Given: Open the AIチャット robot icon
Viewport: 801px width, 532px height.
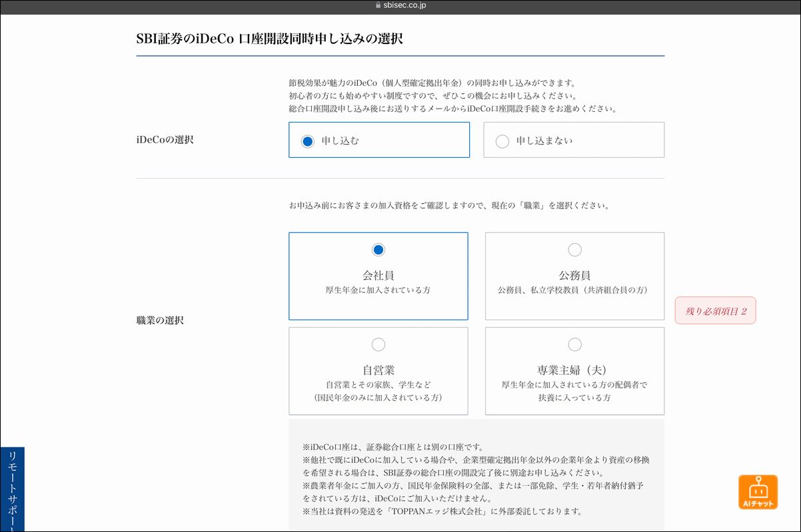Looking at the screenshot, I should click(758, 492).
